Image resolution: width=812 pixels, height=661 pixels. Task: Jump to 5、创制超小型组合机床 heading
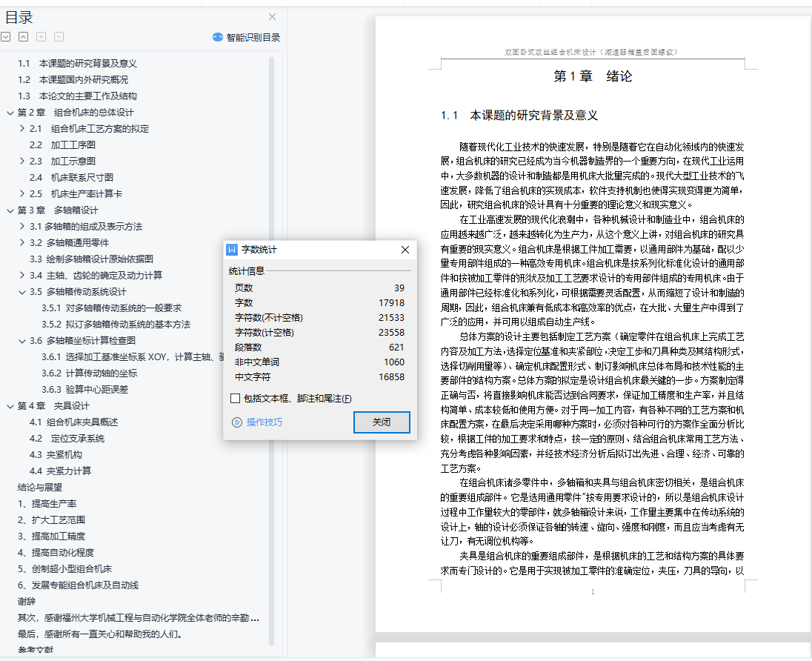click(64, 569)
